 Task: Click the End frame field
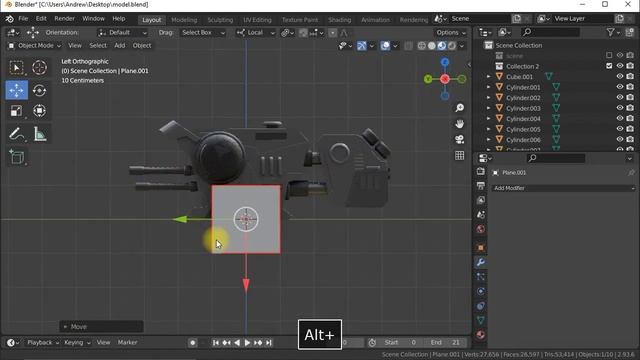[446, 342]
